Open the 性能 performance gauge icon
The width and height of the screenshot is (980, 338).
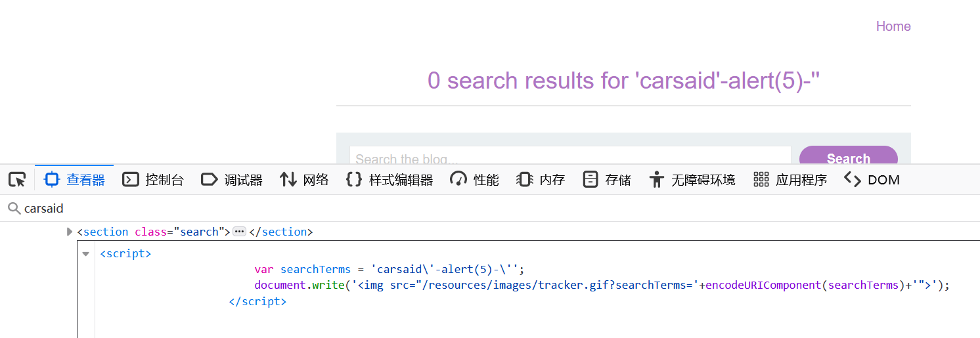pyautogui.click(x=458, y=179)
